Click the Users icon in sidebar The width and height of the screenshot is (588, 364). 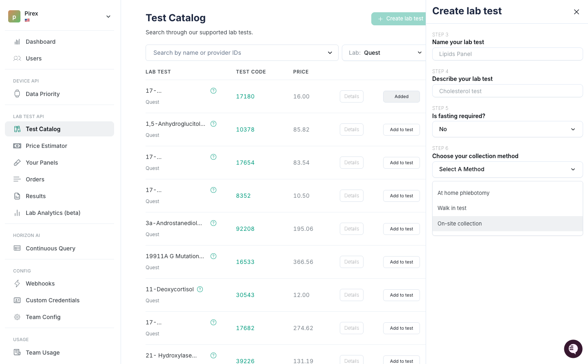pyautogui.click(x=17, y=58)
